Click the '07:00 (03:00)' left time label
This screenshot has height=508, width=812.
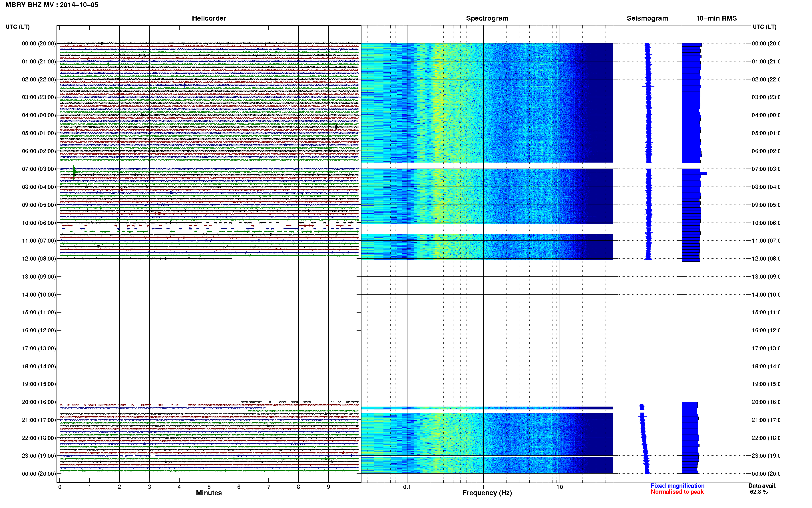point(39,169)
